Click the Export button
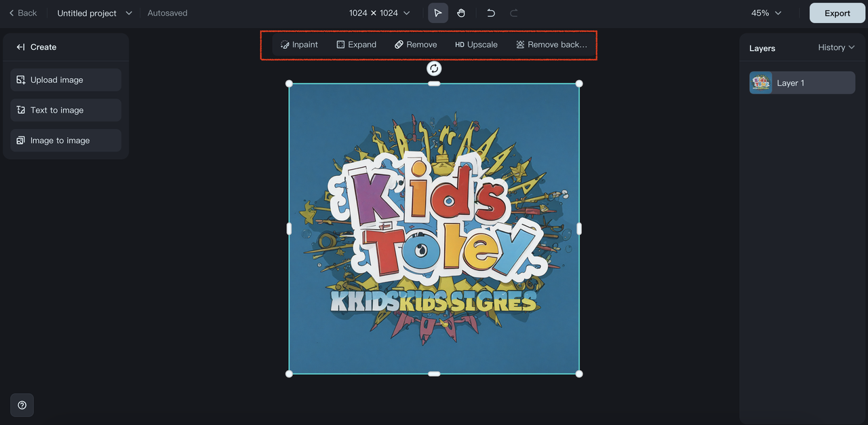 click(x=837, y=13)
